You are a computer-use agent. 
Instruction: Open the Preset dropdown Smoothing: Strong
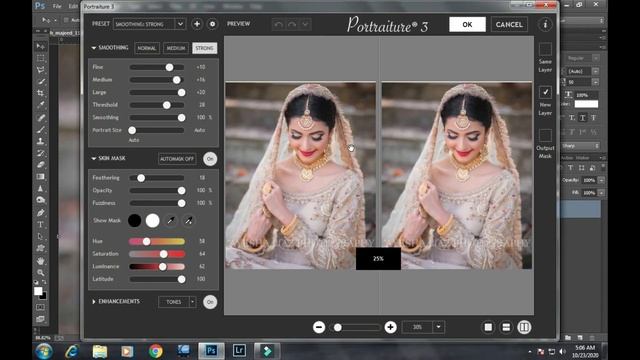point(149,24)
